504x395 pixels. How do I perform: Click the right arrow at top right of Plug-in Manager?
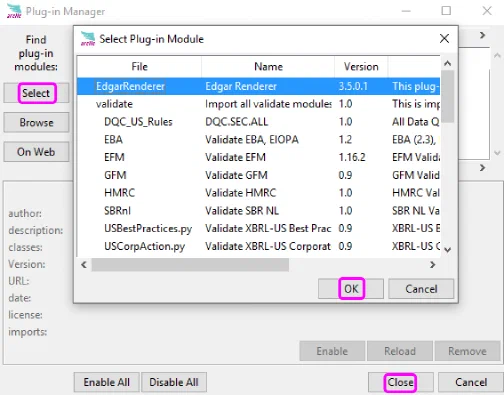click(x=482, y=35)
